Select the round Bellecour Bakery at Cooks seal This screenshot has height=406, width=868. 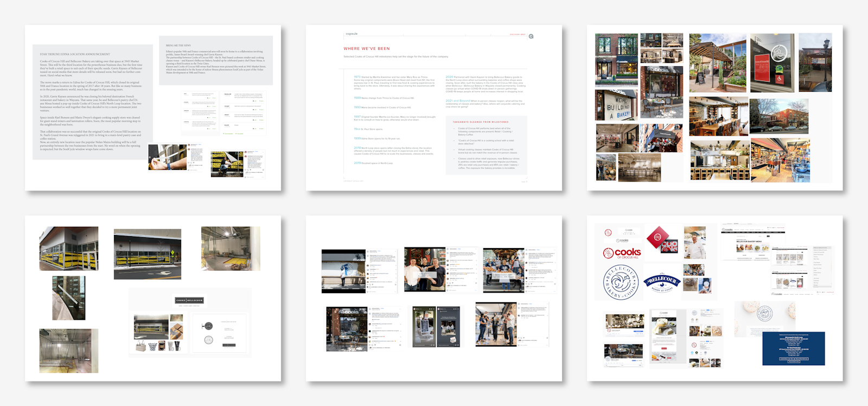(x=621, y=282)
